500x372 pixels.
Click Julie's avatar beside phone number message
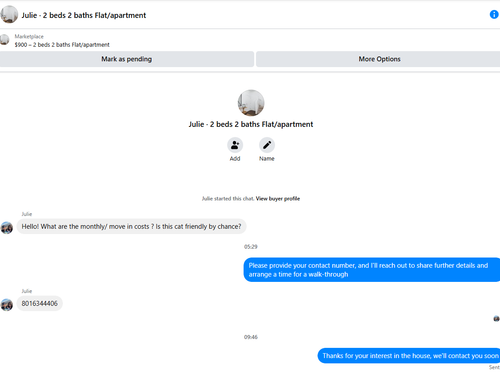[7, 305]
